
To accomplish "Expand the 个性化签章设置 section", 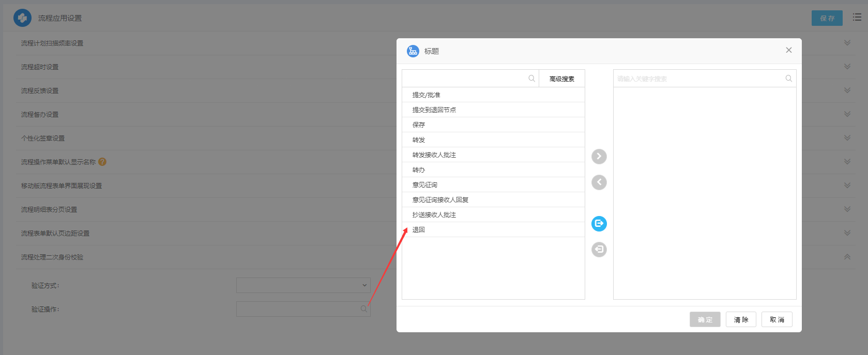I will coord(847,138).
